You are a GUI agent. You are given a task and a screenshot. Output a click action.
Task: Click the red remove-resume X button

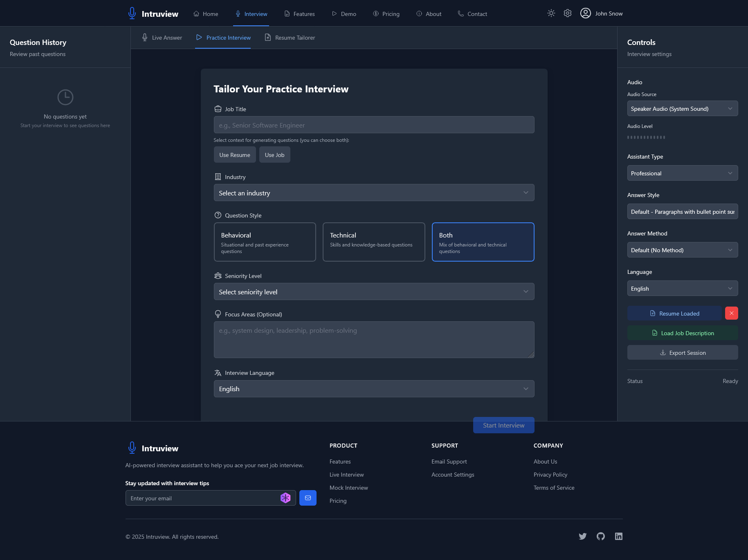(732, 313)
